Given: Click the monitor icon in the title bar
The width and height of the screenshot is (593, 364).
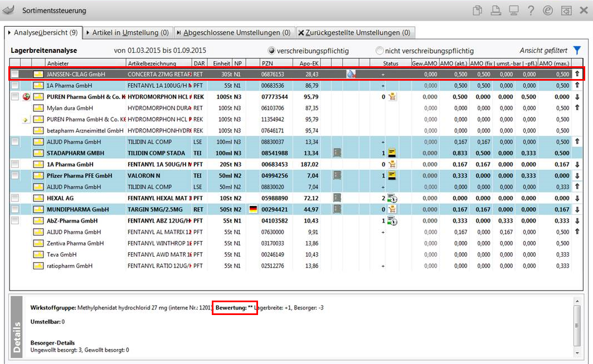Looking at the screenshot, I should [x=513, y=10].
